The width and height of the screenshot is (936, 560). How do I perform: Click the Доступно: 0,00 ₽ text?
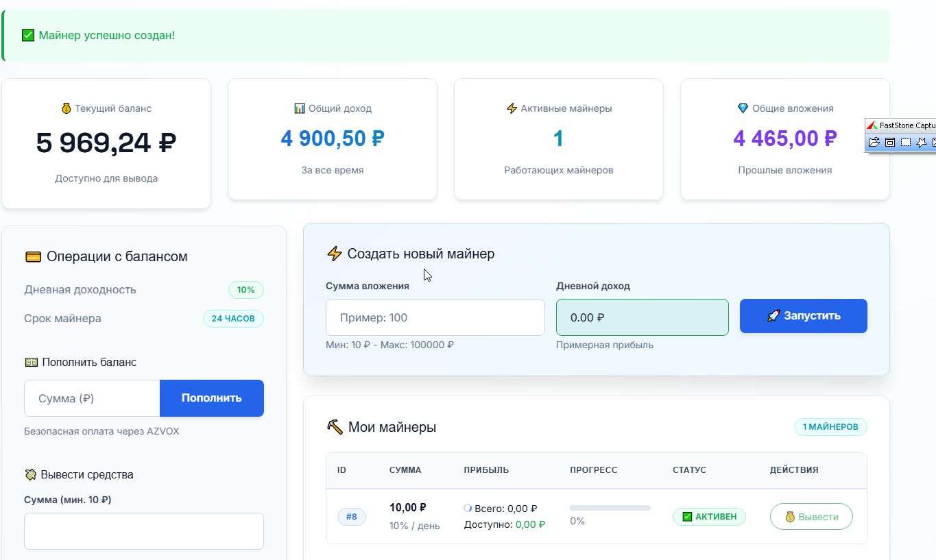tap(505, 524)
